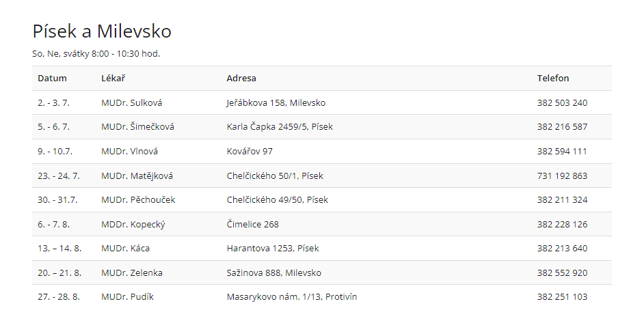Click the Kovářov 97 address cell
The height and width of the screenshot is (336, 644).
[x=250, y=152]
